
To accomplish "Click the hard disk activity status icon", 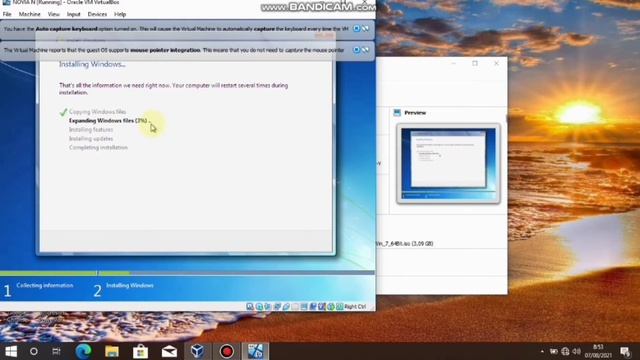I will pos(250,307).
